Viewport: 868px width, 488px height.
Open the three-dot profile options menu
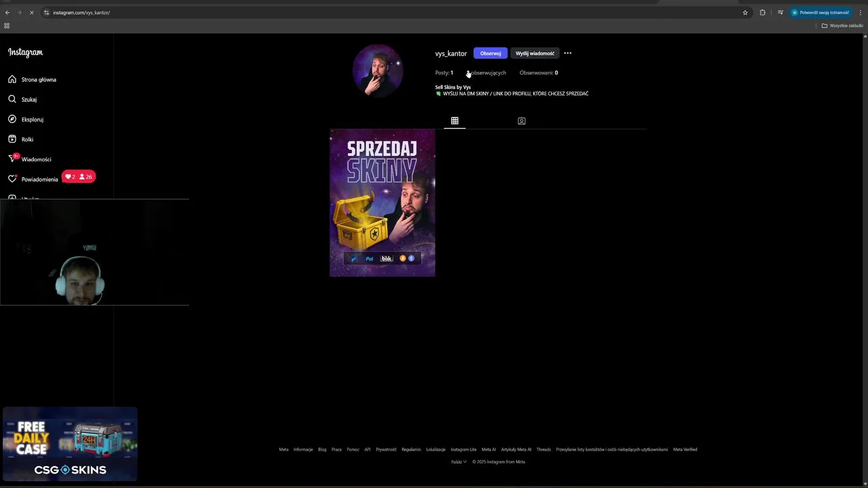[x=568, y=53]
